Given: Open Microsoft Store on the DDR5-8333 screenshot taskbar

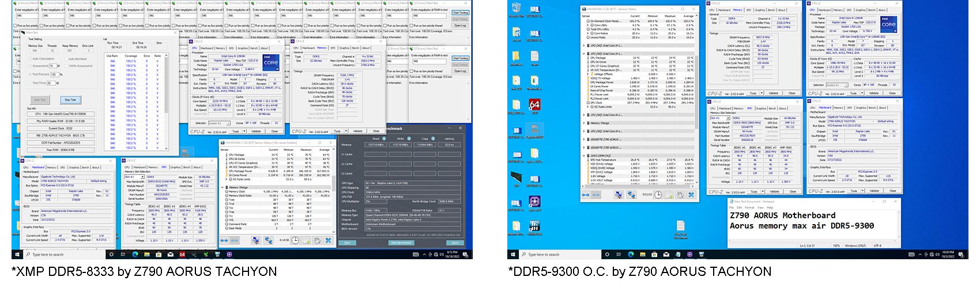Looking at the screenshot, I should (x=159, y=254).
